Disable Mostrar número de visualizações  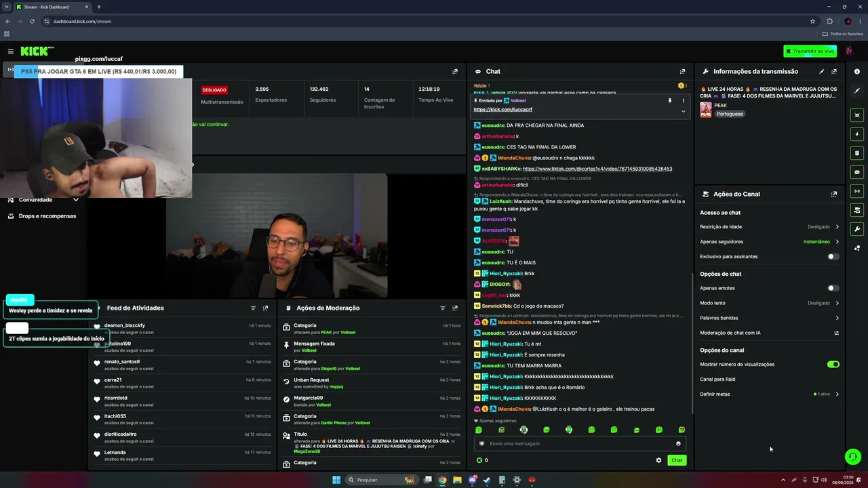833,364
